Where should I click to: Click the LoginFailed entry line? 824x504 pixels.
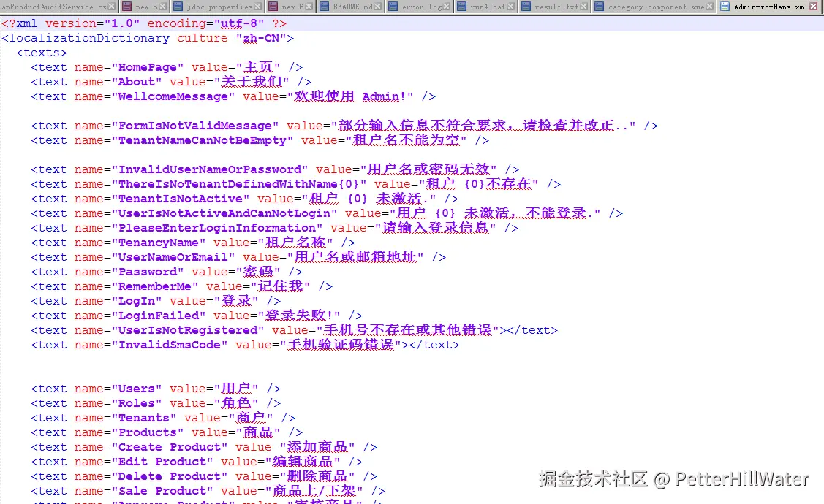tap(197, 316)
